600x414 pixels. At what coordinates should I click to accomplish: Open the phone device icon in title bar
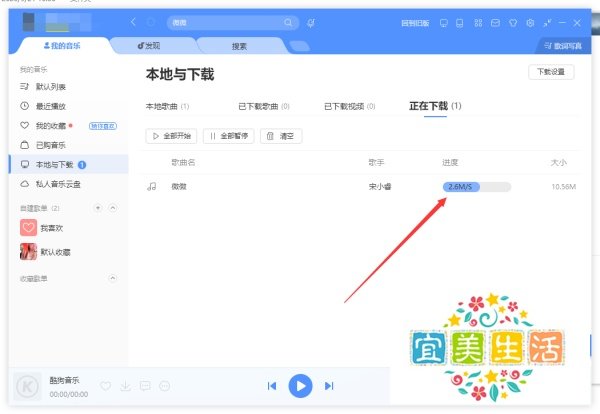pos(460,23)
